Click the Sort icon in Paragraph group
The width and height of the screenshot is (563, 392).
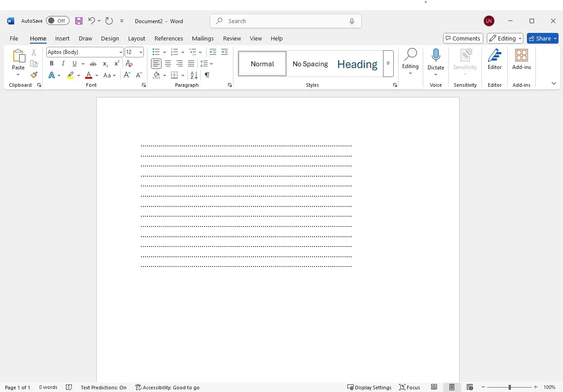(x=194, y=75)
